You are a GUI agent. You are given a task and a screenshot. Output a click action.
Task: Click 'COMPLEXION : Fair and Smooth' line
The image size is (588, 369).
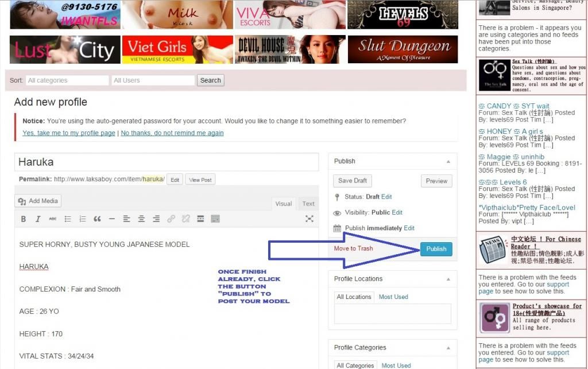[x=69, y=289]
